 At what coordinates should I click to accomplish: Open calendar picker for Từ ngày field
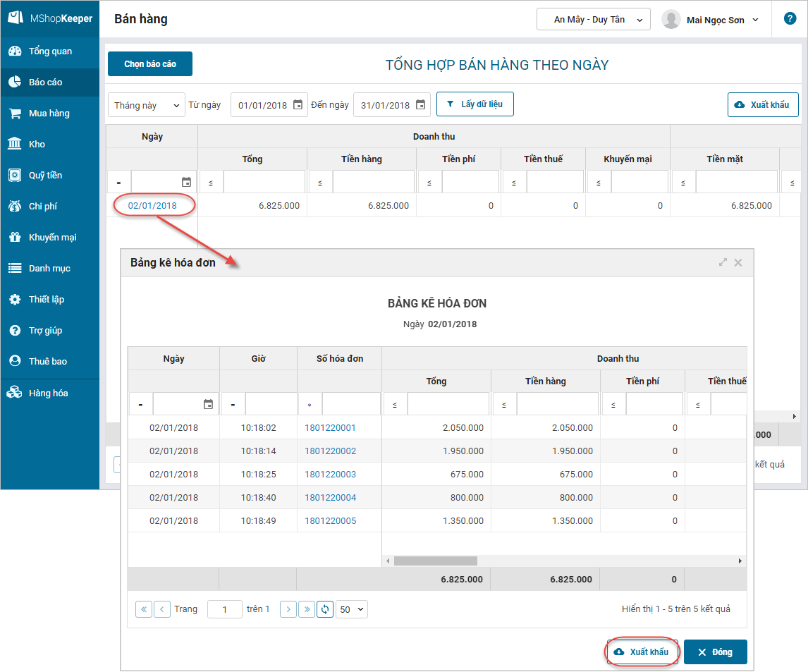pos(298,105)
